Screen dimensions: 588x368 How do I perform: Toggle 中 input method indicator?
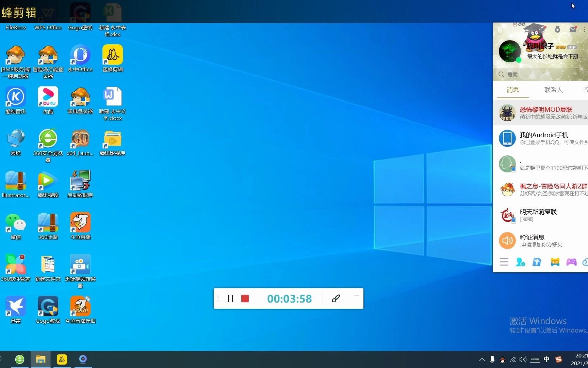(x=546, y=359)
